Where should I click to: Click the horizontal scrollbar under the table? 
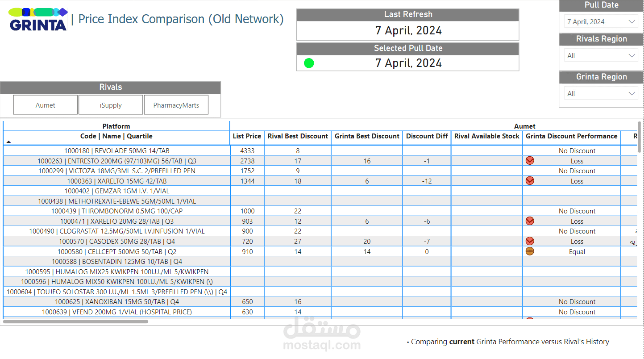pyautogui.click(x=75, y=321)
